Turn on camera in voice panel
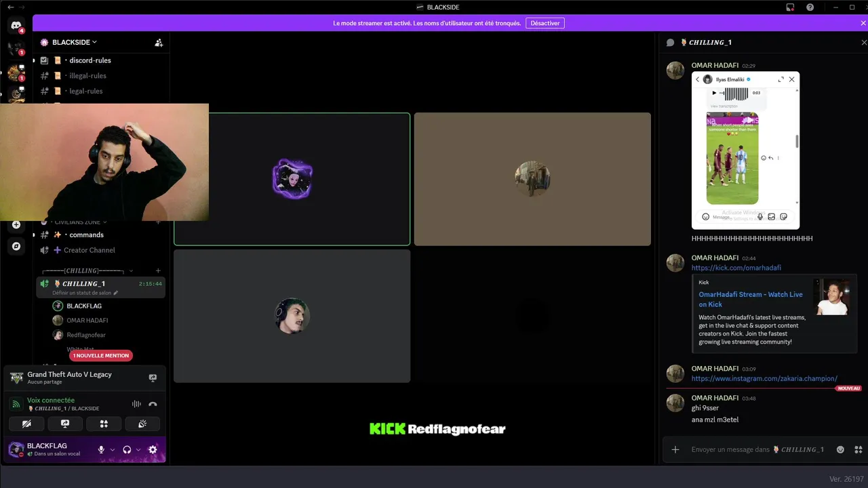 pos(26,424)
